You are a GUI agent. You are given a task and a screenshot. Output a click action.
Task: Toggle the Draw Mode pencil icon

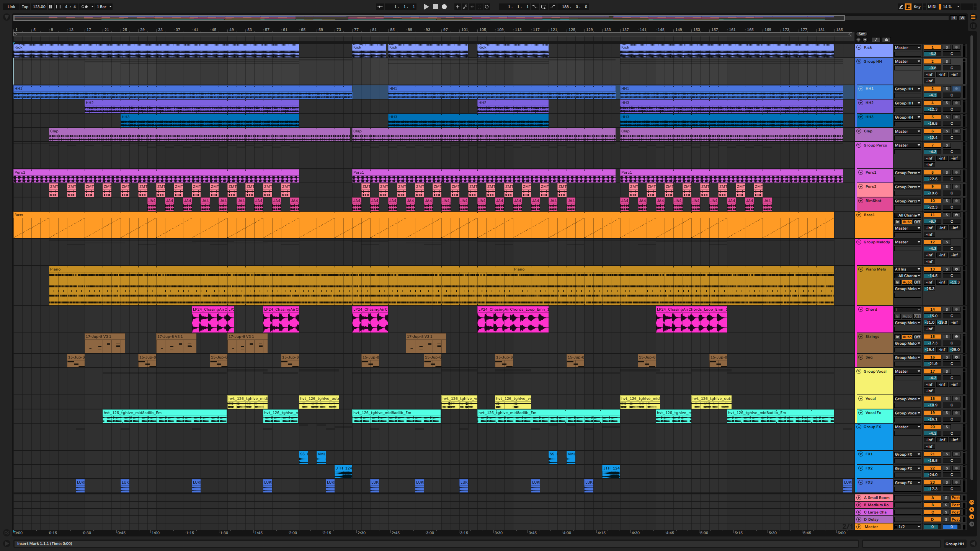click(x=901, y=7)
